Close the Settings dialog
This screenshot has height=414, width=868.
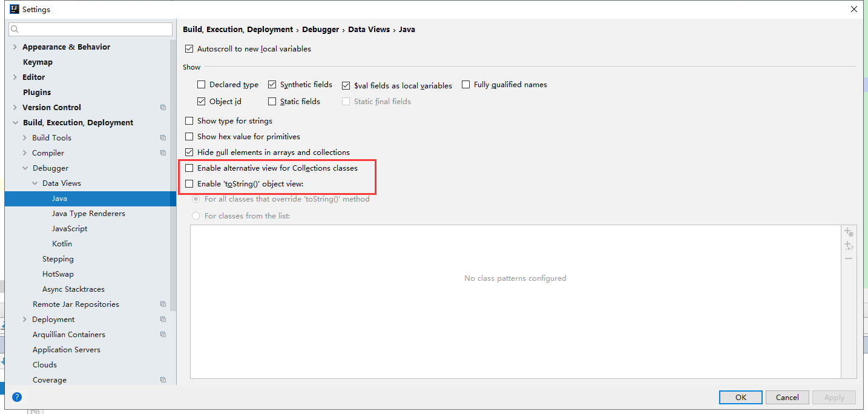tap(854, 9)
